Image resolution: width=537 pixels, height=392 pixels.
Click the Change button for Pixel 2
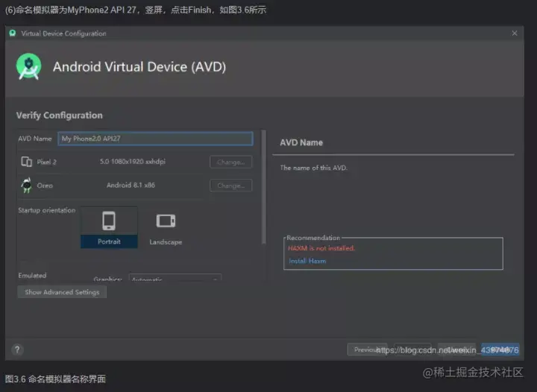click(230, 162)
